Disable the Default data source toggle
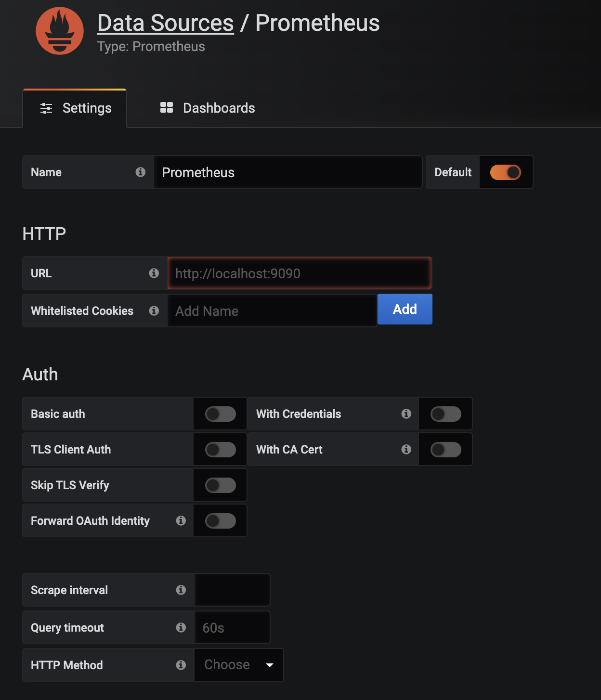The height and width of the screenshot is (700, 601). point(505,172)
